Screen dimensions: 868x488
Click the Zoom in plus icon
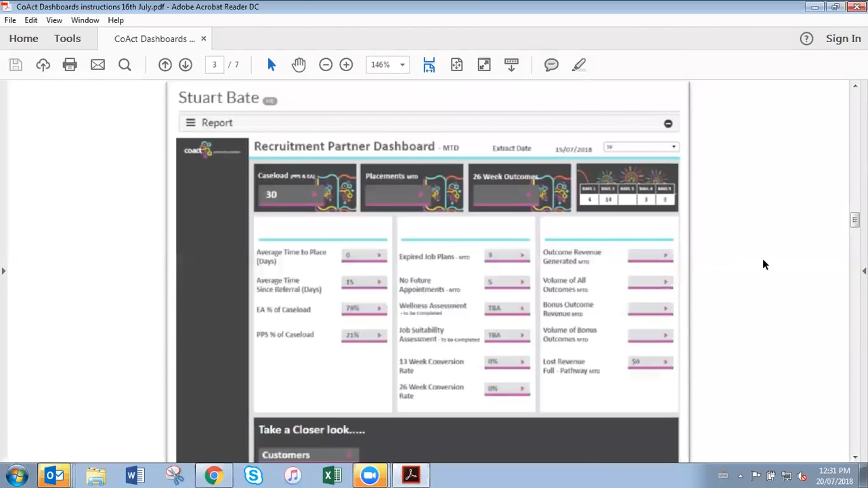346,65
